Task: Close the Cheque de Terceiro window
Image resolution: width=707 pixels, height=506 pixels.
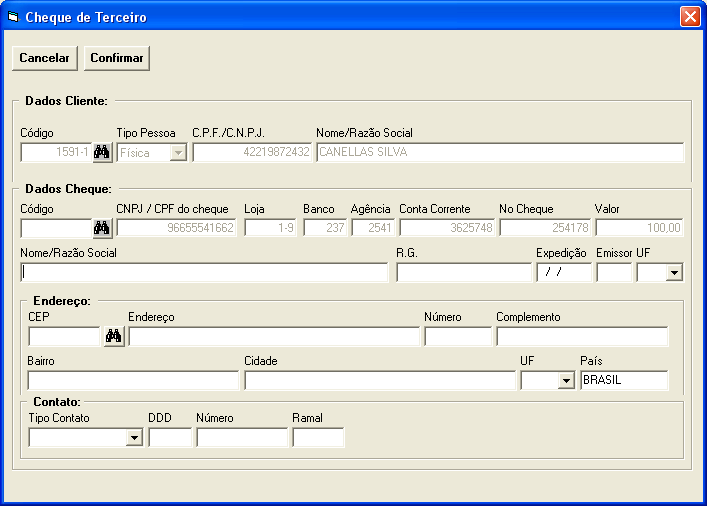Action: point(690,17)
